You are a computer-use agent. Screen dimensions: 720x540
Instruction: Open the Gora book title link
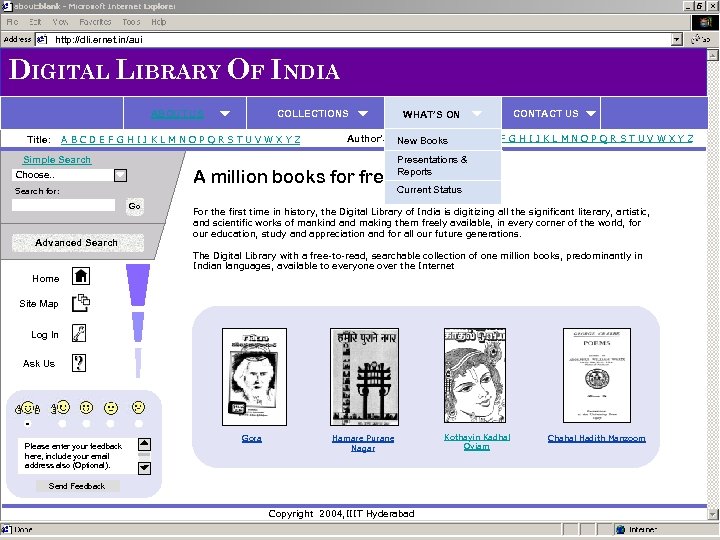252,439
